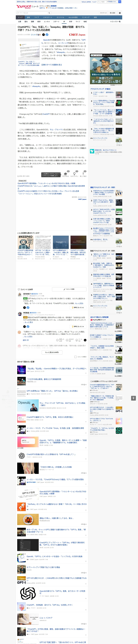
Task: Share the 仕事のツール comment on X
Action: 85,340
